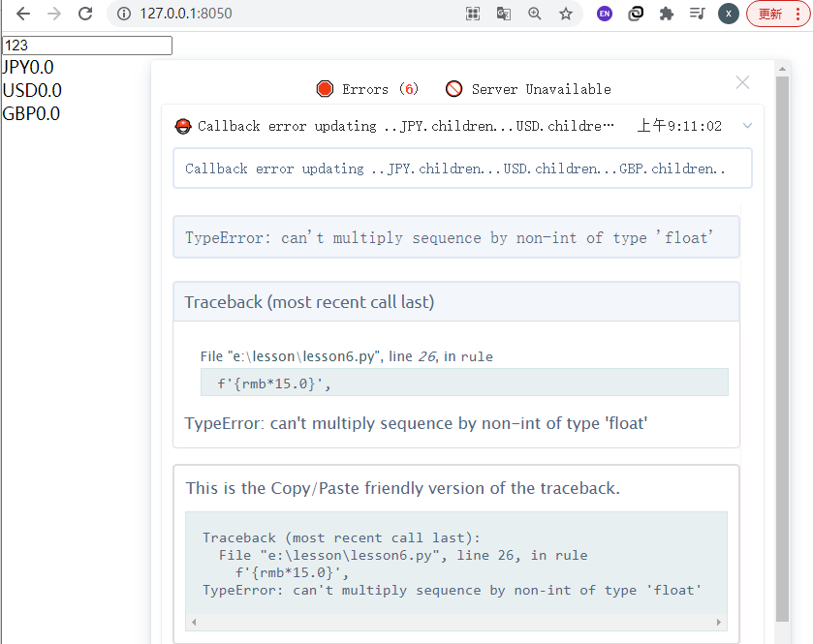Image resolution: width=813 pixels, height=644 pixels.
Task: Focus the input field containing 123
Action: [87, 46]
